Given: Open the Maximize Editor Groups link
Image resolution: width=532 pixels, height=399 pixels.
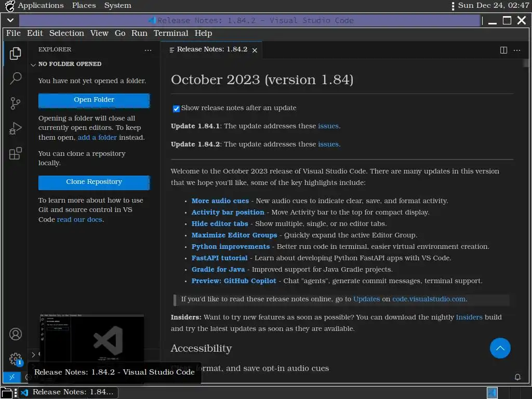Looking at the screenshot, I should [234, 235].
